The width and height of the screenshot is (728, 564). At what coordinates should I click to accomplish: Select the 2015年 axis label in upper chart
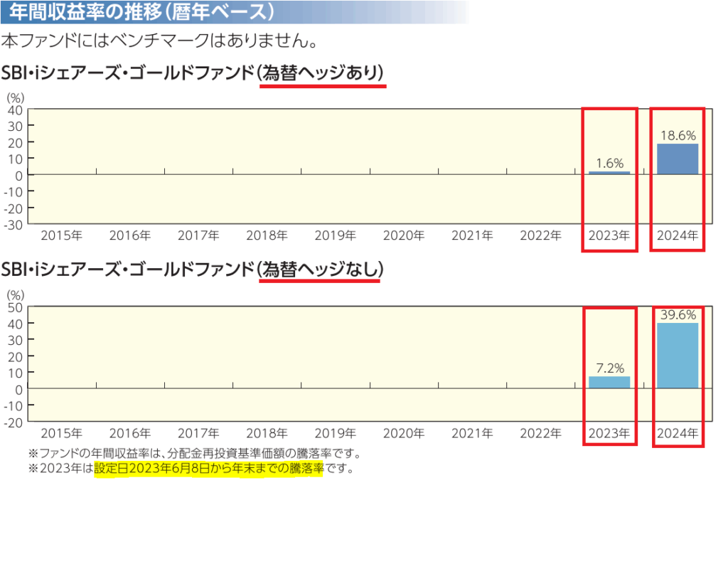point(61,235)
